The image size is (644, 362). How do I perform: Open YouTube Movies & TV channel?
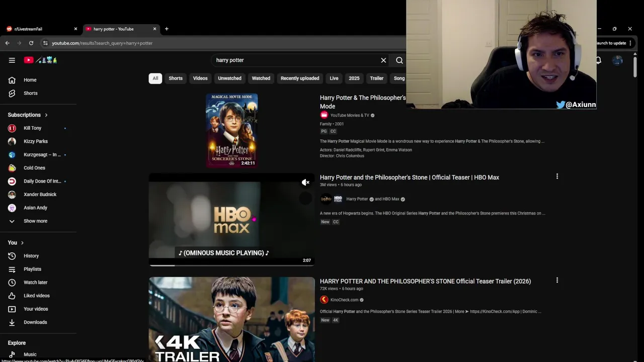(350, 115)
